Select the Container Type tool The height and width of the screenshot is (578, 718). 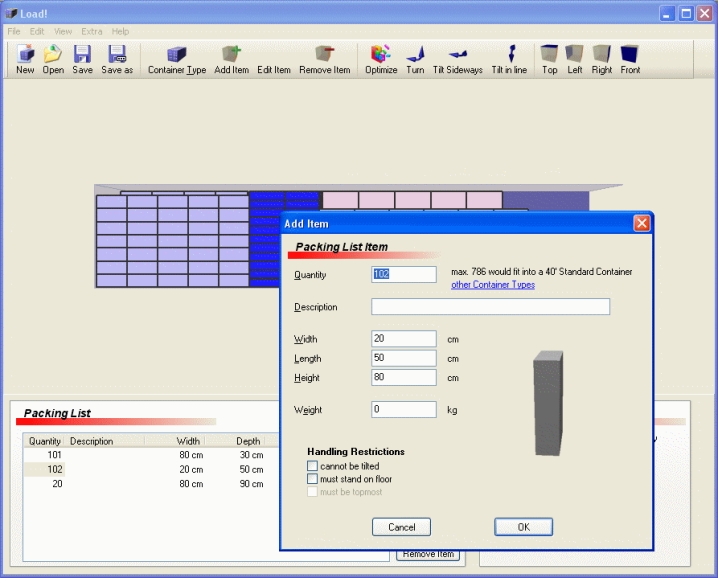pos(177,59)
